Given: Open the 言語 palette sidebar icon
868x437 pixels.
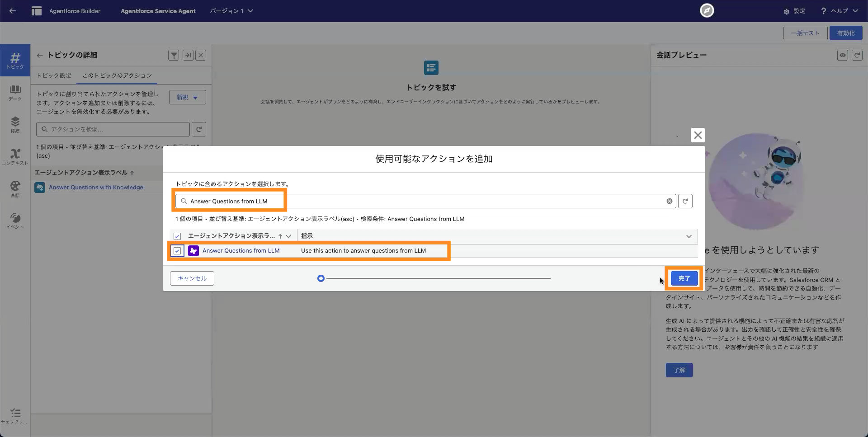Looking at the screenshot, I should (x=15, y=189).
